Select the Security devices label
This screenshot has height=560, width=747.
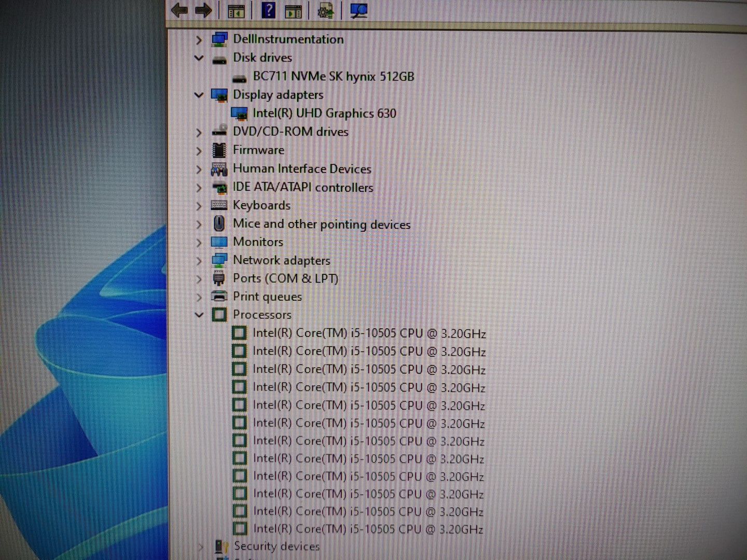(276, 546)
